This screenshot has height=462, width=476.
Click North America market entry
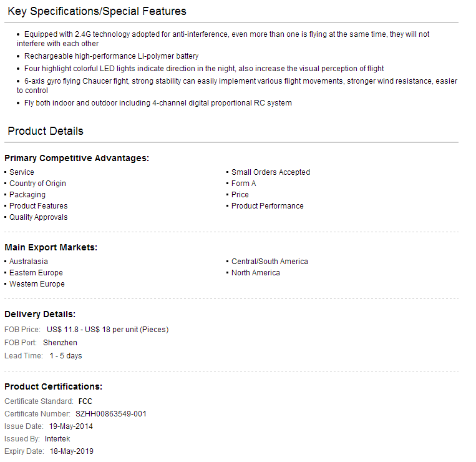tap(256, 272)
